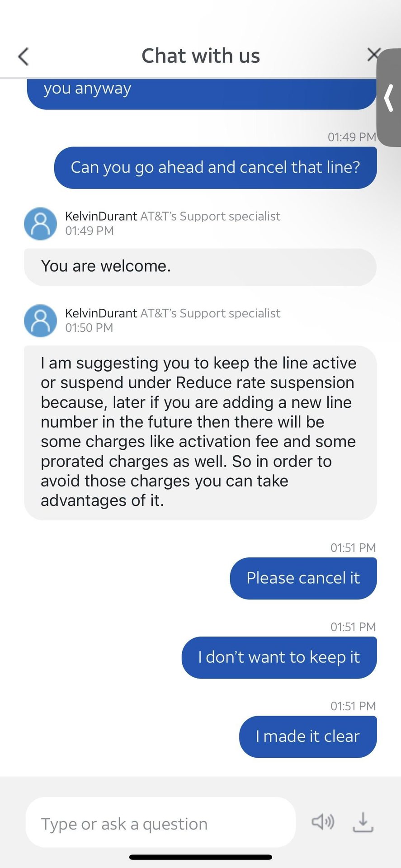Select the 'Can you go ahead and cancel that line?' bubble
Viewport: 401px width, 868px height.
coord(215,168)
